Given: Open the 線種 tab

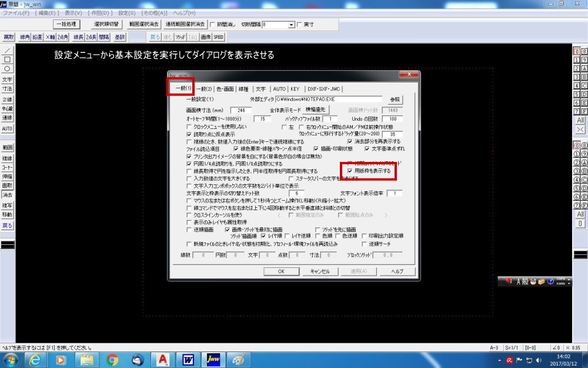Looking at the screenshot, I should click(x=243, y=89).
